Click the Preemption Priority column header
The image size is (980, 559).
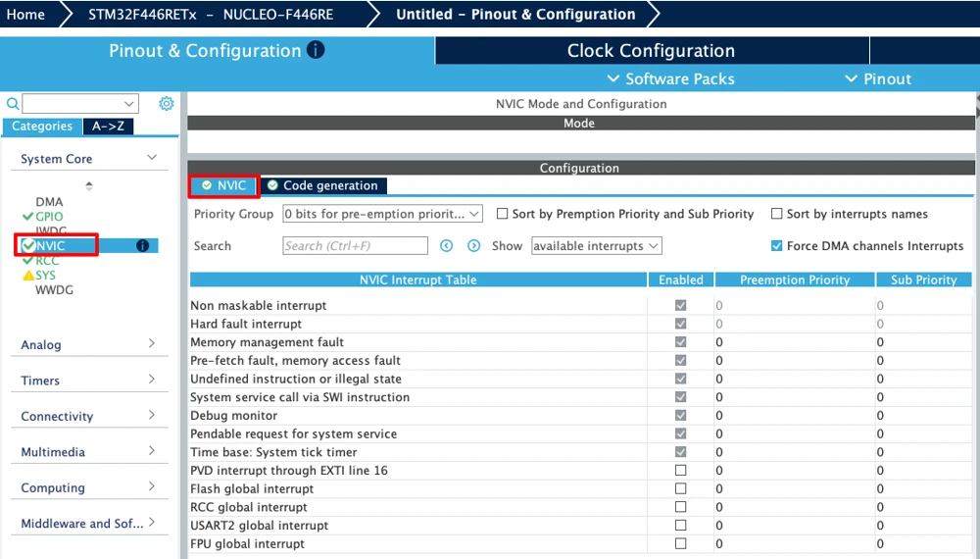795,279
